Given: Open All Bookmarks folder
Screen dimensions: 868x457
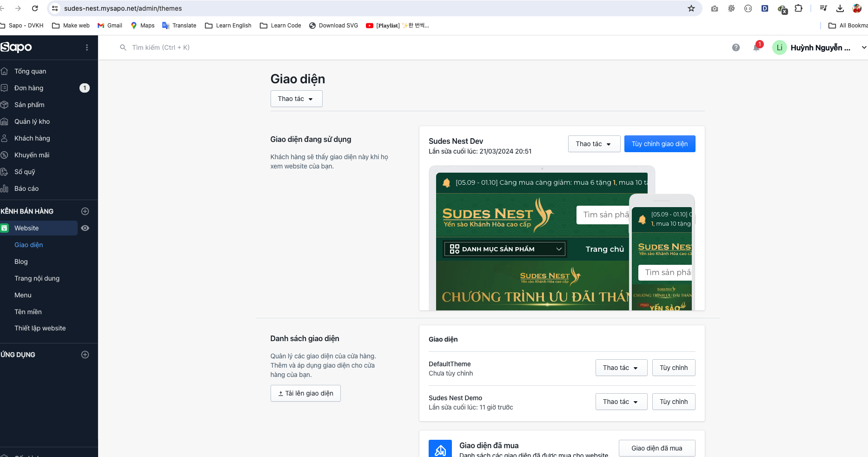Looking at the screenshot, I should coord(848,26).
